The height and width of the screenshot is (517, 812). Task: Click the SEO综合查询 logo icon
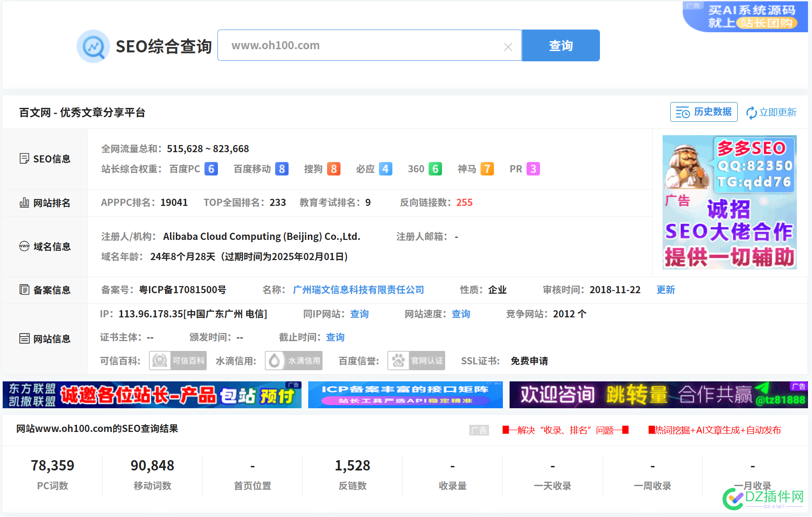click(93, 46)
